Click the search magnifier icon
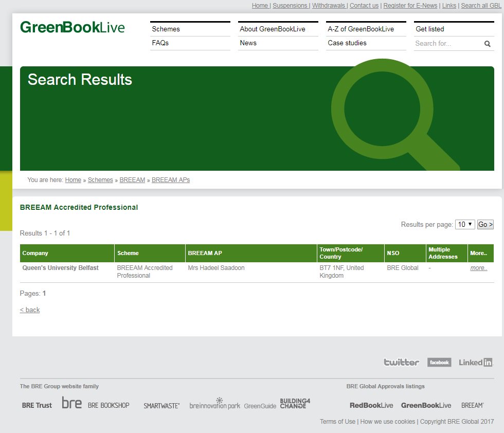 [488, 44]
